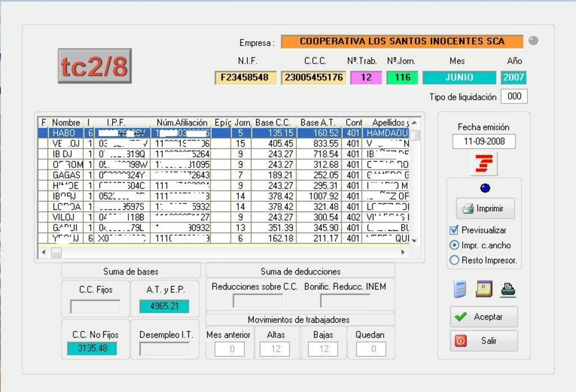Click the Tipo de liquidación field
Viewport: 576px width, 392px height.
(514, 97)
